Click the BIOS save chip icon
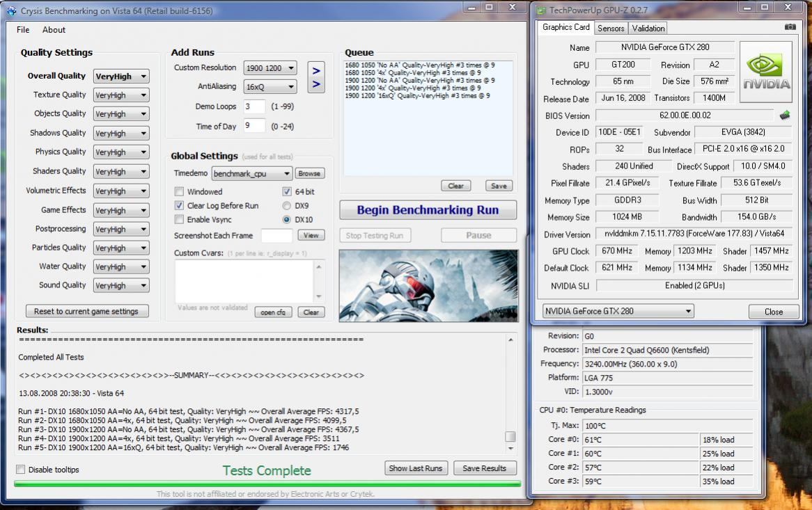This screenshot has width=812, height=510. click(x=785, y=115)
